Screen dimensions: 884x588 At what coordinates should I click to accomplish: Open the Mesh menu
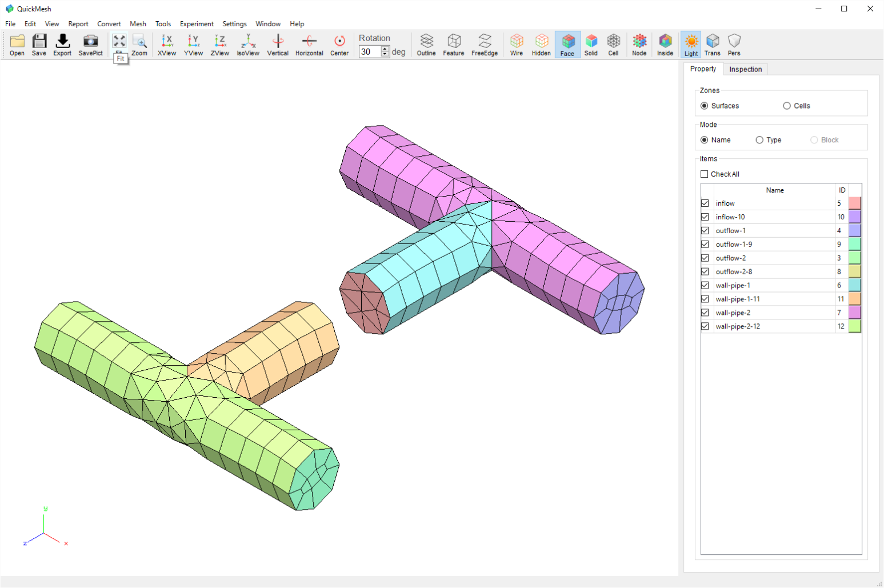coord(138,24)
